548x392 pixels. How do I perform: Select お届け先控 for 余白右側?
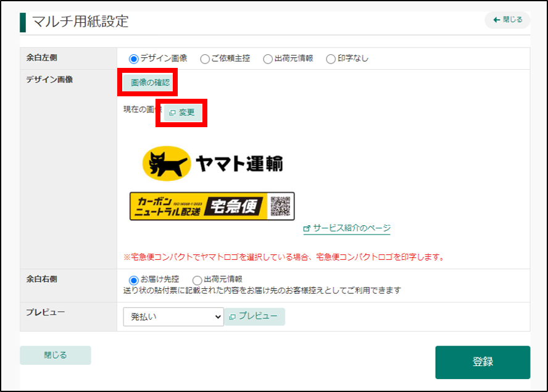(133, 280)
